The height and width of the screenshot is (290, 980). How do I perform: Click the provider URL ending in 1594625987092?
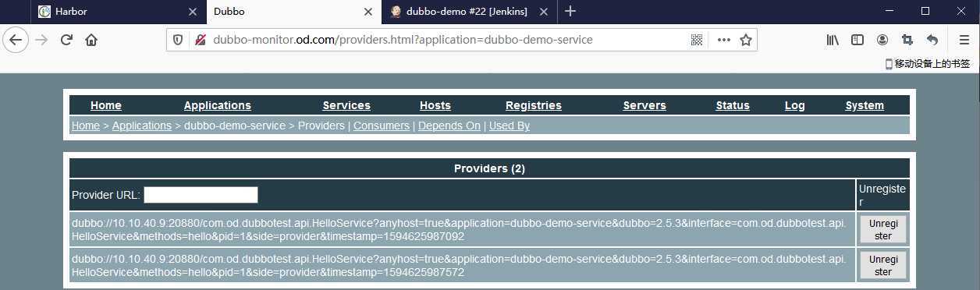459,230
